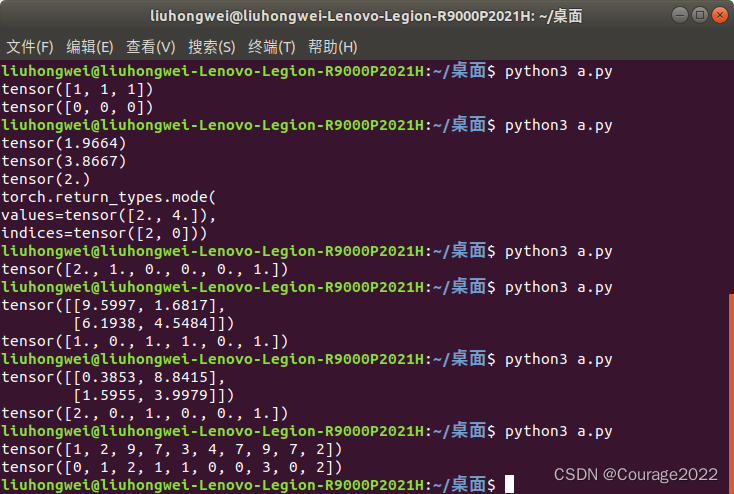Viewport: 734px width, 494px height.
Task: Open the 搜索(S) menu
Action: tap(212, 47)
